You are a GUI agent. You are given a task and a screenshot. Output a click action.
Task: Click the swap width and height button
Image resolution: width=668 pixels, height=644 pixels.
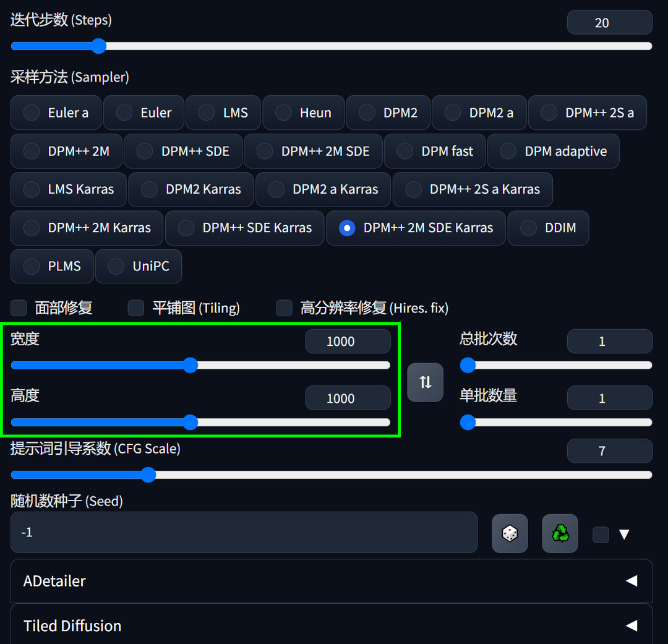[x=425, y=382]
